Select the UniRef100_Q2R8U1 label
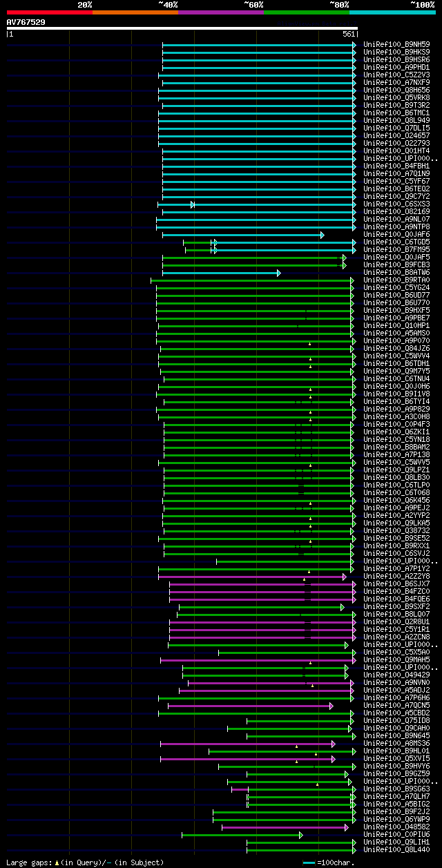The image size is (442, 868). click(396, 621)
